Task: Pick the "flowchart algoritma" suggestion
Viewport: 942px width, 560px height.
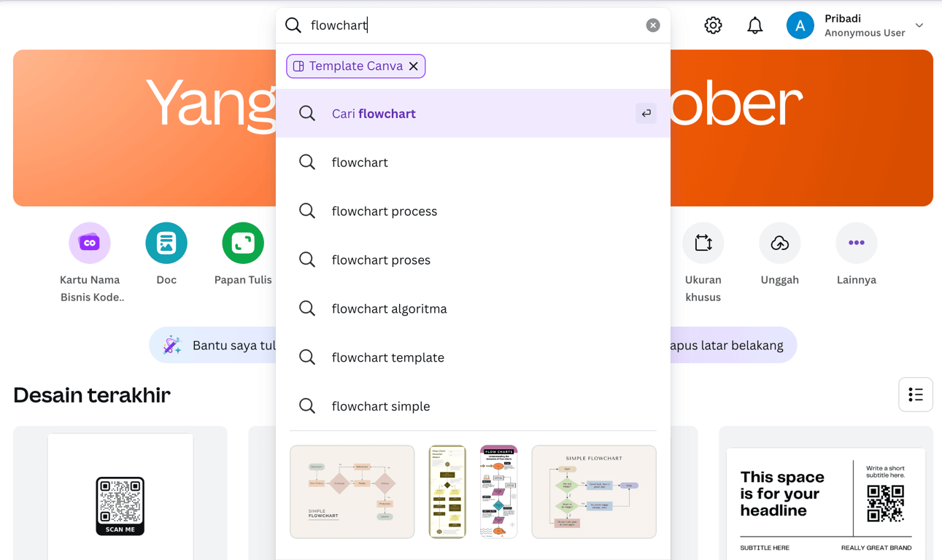Action: (389, 309)
